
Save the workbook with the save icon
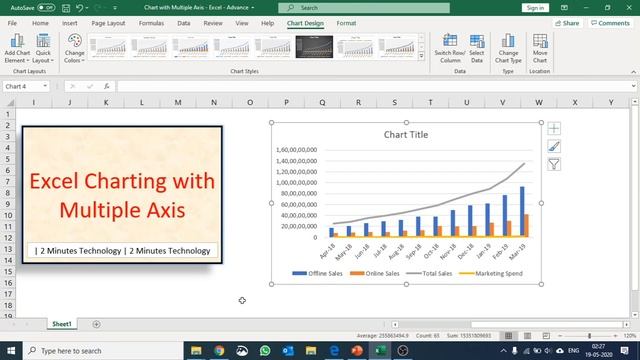[66, 8]
